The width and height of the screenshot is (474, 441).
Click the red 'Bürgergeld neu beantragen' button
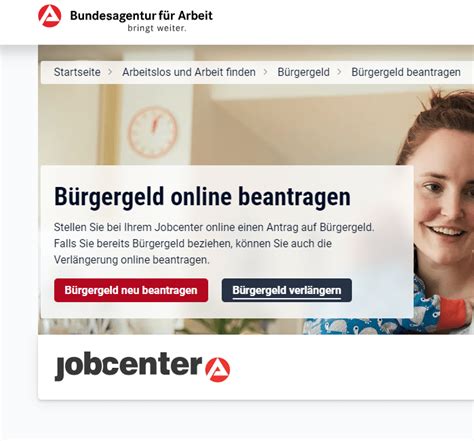point(131,290)
